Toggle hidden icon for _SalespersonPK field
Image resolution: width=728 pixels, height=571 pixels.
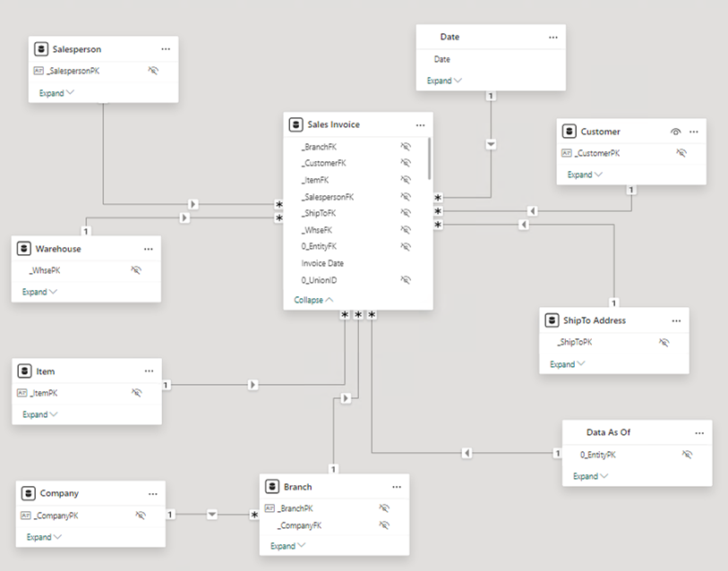click(x=153, y=70)
